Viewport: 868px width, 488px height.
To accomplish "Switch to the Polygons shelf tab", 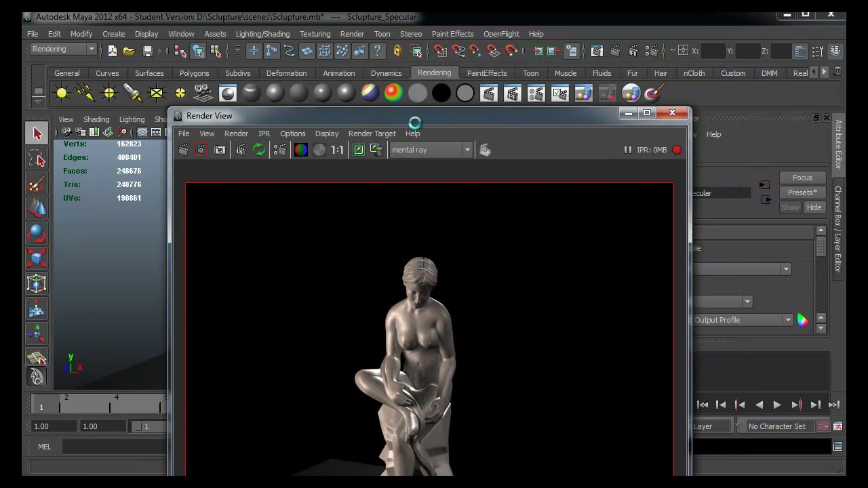I will point(195,73).
